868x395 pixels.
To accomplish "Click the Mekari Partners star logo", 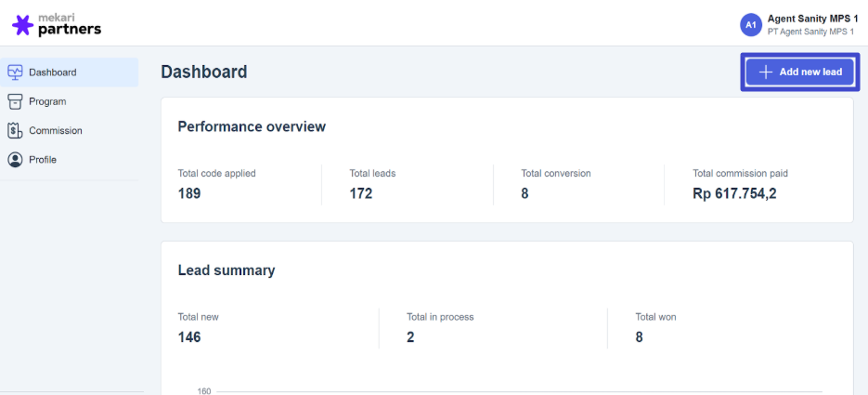I will point(22,25).
